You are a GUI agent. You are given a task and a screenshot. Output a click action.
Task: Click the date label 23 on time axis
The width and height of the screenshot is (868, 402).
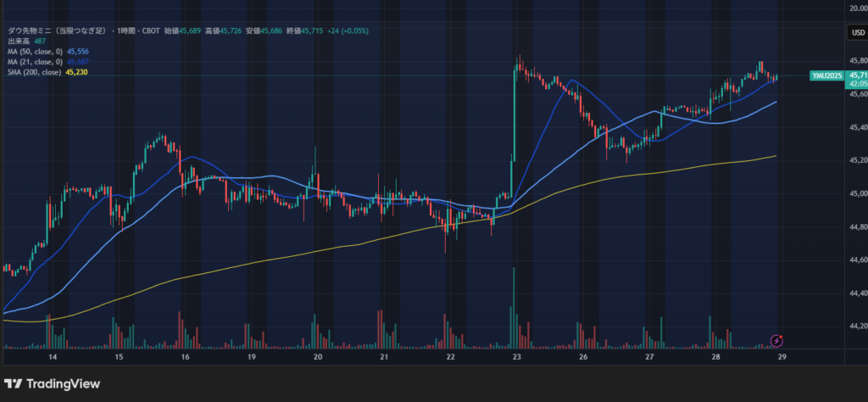point(516,357)
